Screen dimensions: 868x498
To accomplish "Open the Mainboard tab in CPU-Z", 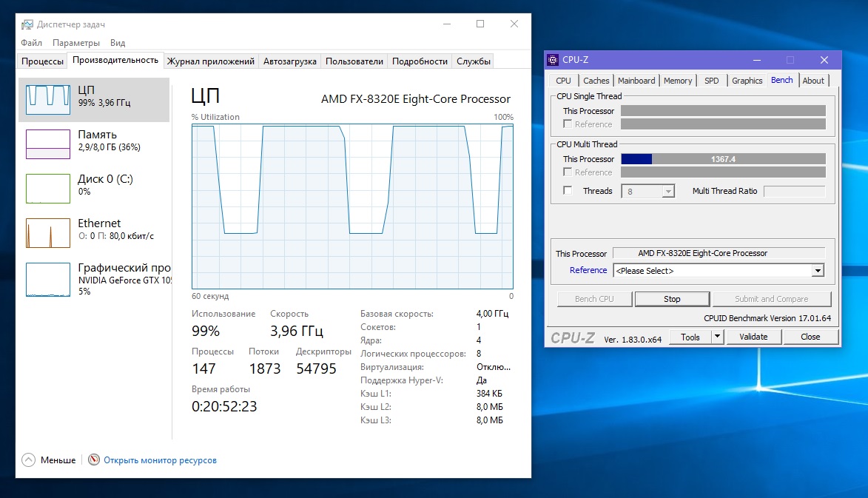I will coord(636,80).
